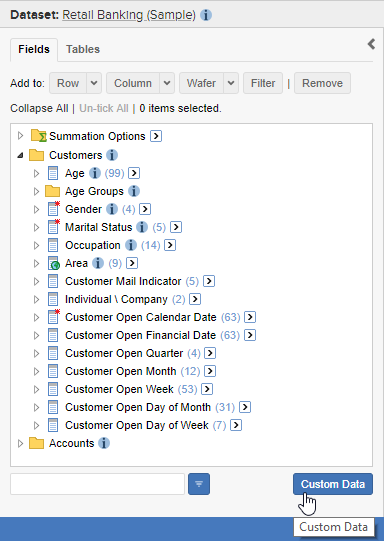Open the arrow box next to Gender (4)
The height and width of the screenshot is (541, 384).
point(145,209)
